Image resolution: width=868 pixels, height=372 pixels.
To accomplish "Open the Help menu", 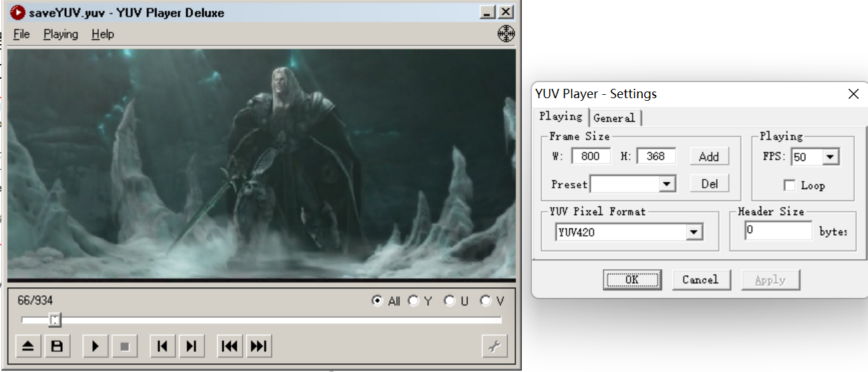I will tap(103, 34).
